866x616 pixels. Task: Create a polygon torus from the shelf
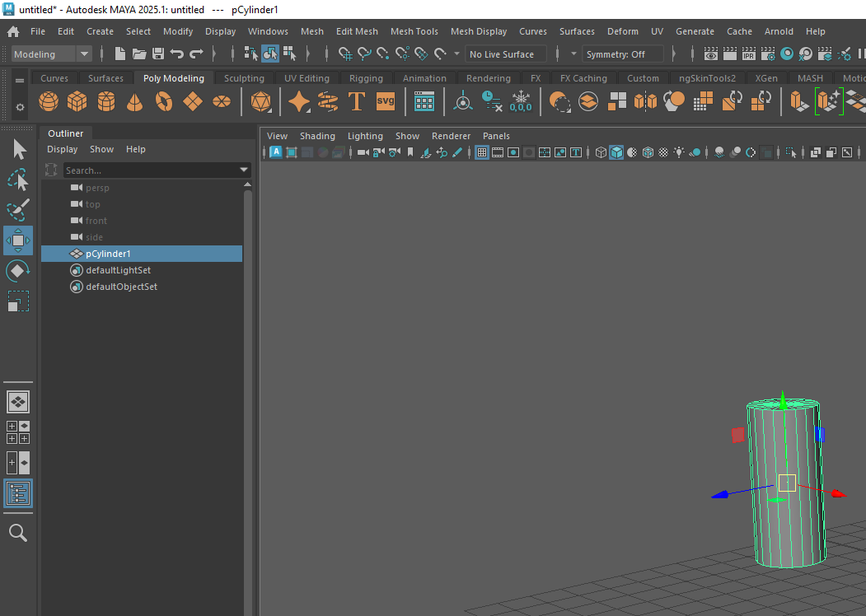[x=163, y=101]
